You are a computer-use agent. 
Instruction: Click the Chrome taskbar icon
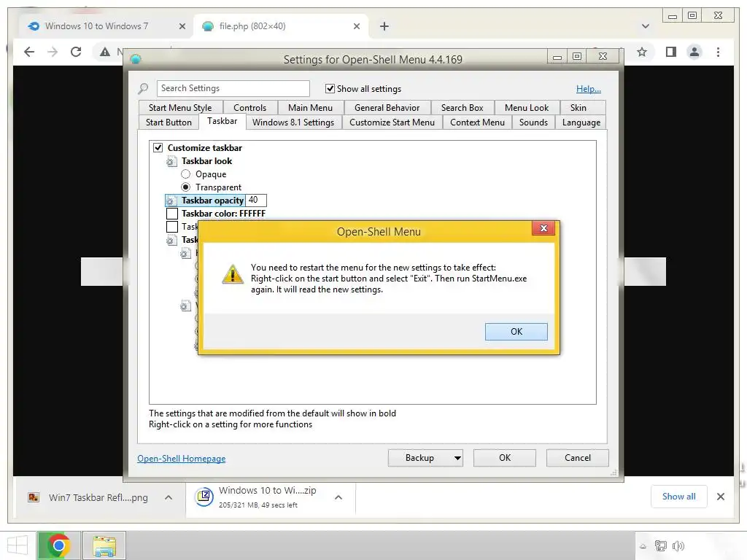(59, 545)
